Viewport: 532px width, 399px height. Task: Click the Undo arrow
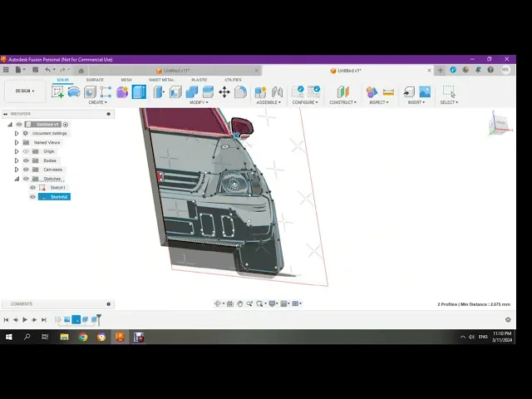click(x=47, y=70)
